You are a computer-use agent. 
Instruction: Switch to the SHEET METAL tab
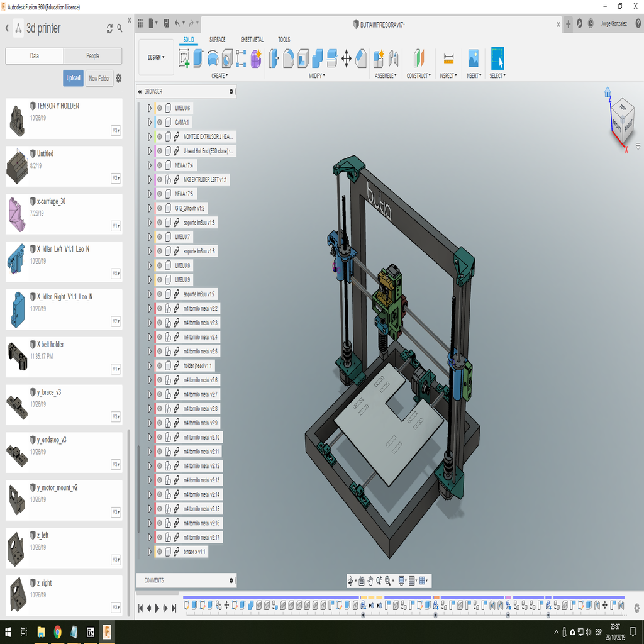coord(252,40)
